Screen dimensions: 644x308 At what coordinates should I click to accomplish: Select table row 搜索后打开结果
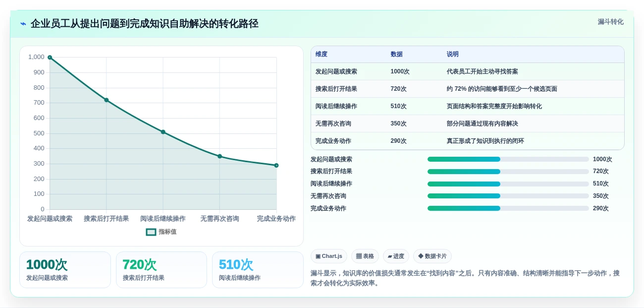[x=468, y=89]
